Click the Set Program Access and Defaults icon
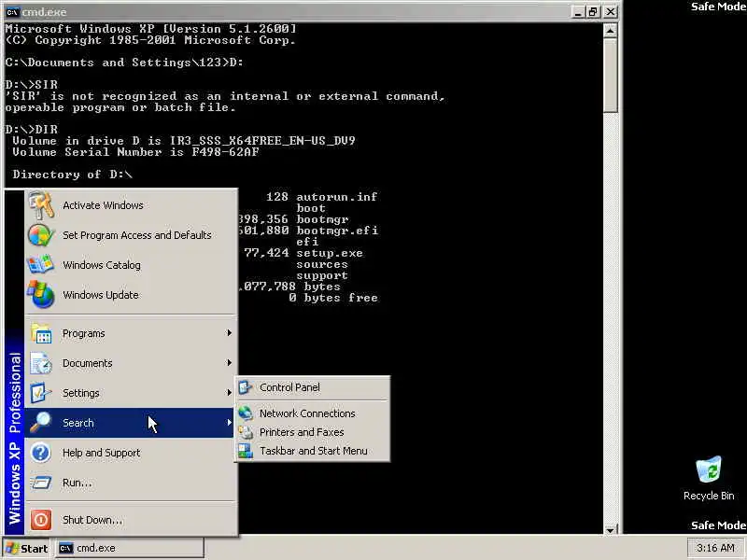Screen dimensions: 747x560 click(41, 235)
